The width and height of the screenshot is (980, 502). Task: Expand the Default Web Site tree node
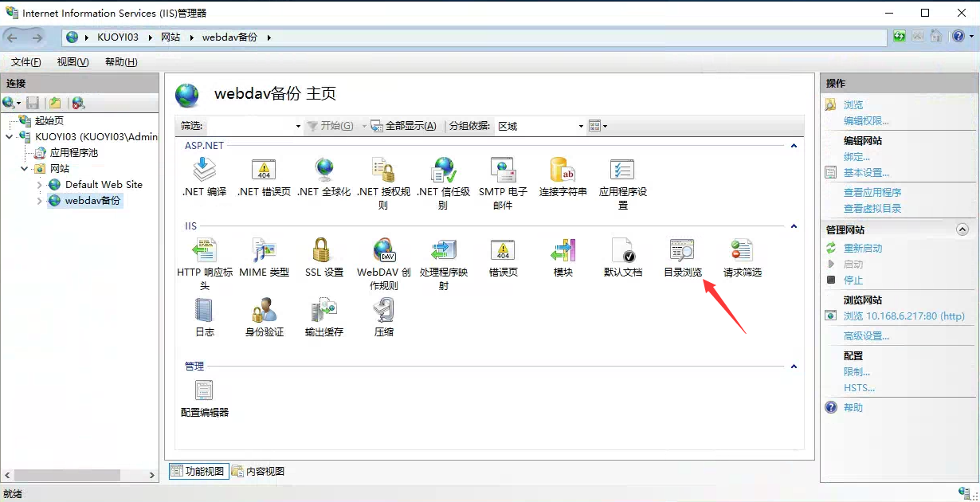click(x=40, y=185)
